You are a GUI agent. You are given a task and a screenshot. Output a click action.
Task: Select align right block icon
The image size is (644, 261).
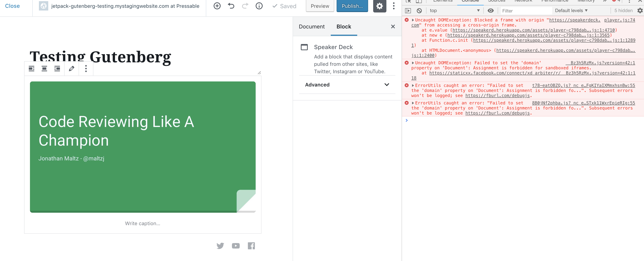57,69
